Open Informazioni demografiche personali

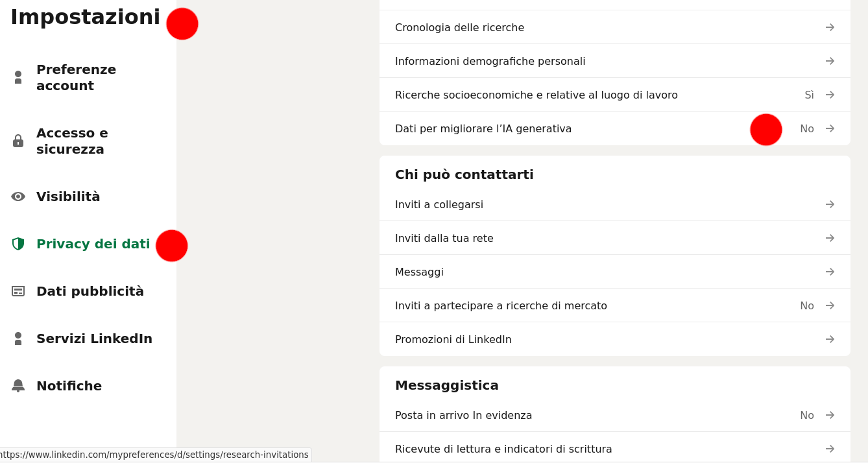(490, 61)
